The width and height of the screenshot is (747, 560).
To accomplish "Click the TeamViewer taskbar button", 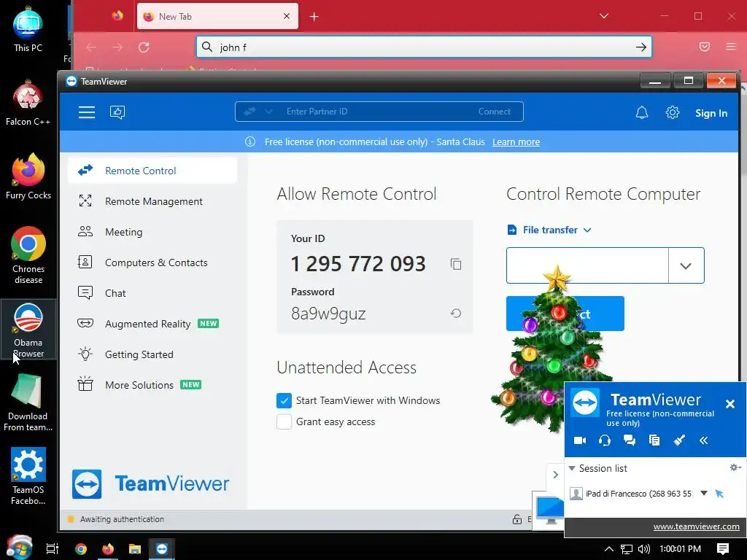I will pyautogui.click(x=162, y=549).
